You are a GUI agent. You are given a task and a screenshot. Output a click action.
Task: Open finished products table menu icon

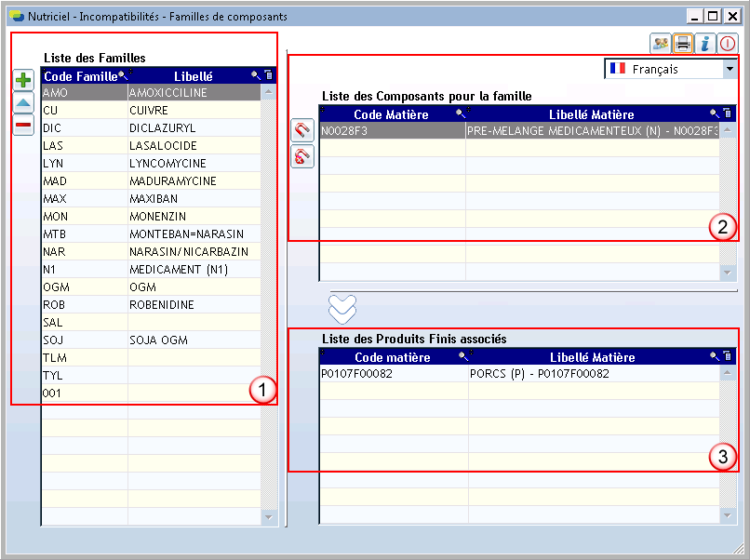pos(728,355)
